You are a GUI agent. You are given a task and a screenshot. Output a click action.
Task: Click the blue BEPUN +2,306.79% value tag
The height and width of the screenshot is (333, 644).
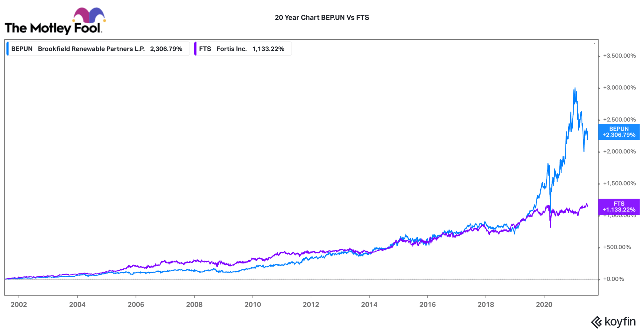click(x=619, y=132)
